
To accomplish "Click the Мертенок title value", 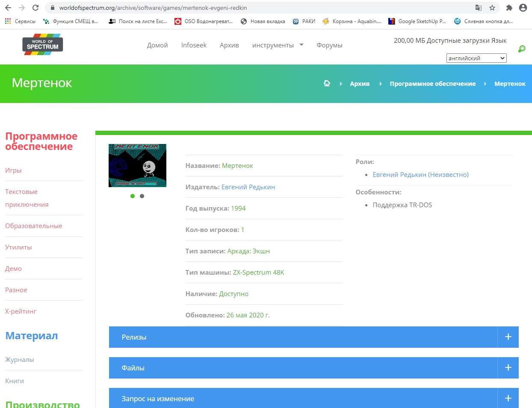I will pos(237,165).
